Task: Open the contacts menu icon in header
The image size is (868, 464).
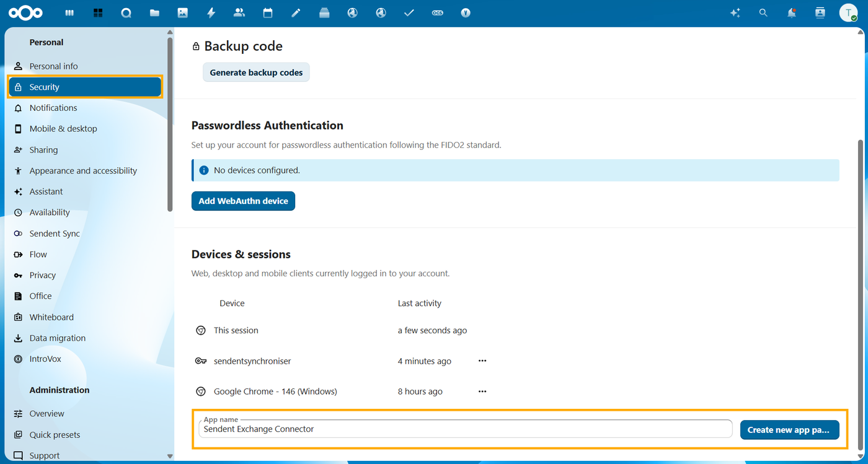Action: (820, 13)
